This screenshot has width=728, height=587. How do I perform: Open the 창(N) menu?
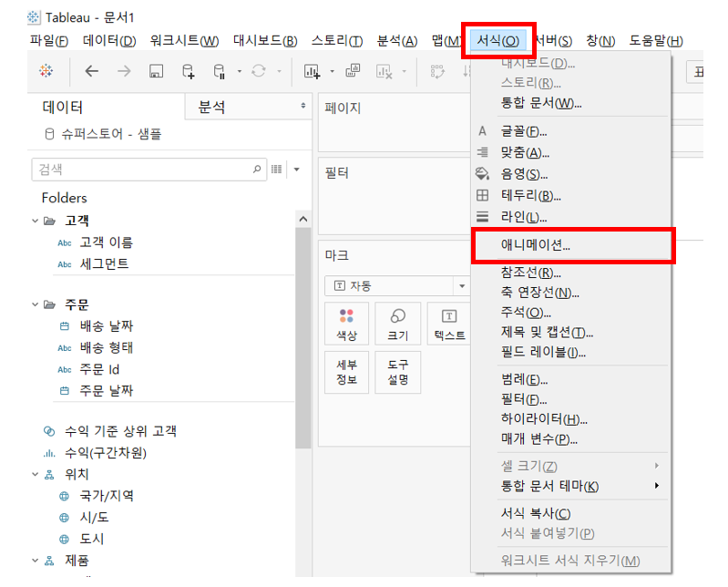tap(600, 41)
